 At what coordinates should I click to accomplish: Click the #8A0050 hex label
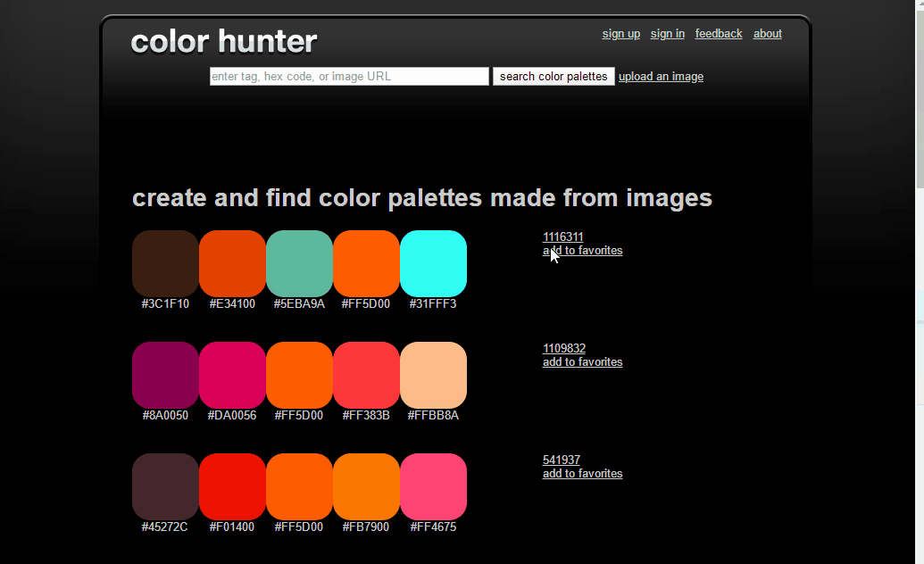point(165,415)
